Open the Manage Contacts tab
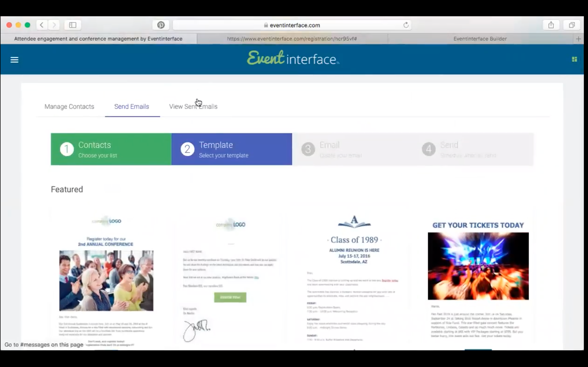 point(69,106)
